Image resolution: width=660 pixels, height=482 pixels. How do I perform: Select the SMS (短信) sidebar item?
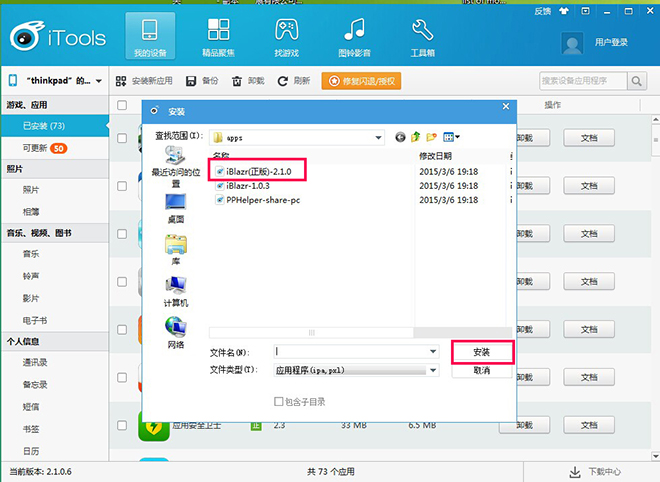pyautogui.click(x=55, y=407)
